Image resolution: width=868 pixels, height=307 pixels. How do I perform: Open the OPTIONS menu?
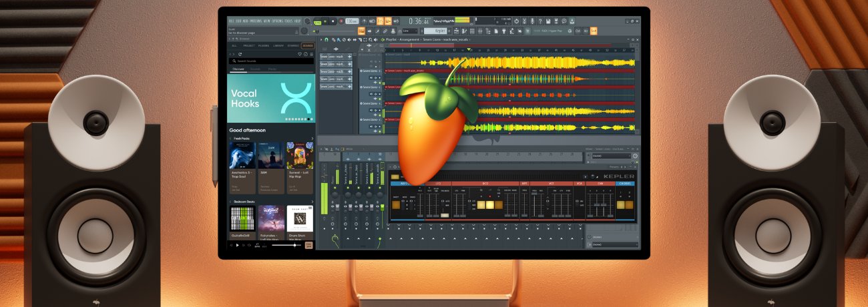pos(278,21)
